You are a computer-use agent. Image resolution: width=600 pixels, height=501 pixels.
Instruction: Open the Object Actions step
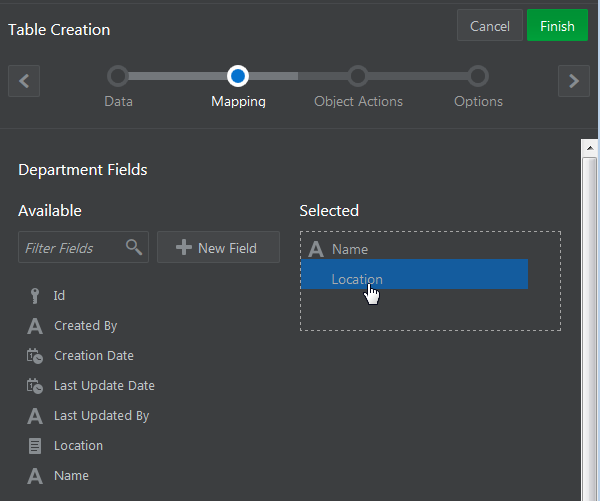358,76
